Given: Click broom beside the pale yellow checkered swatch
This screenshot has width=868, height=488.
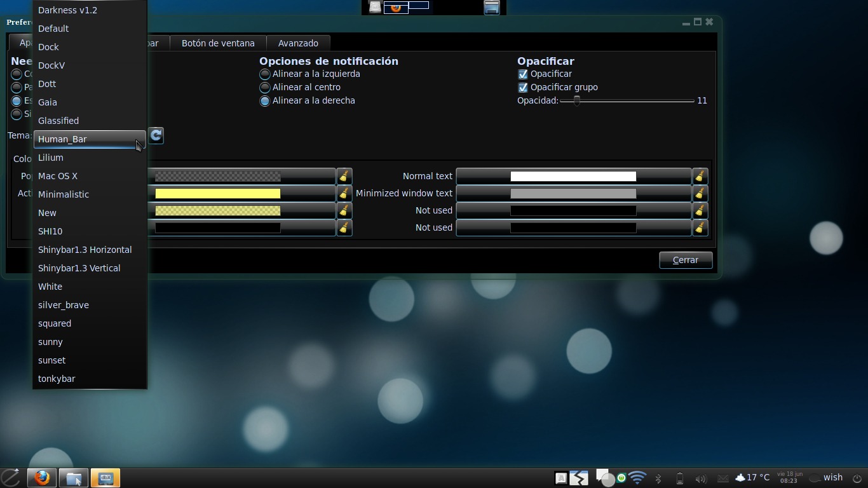Looking at the screenshot, I should point(344,210).
